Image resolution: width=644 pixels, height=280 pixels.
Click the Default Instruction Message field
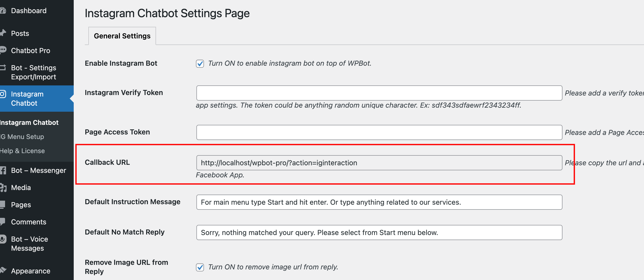(379, 202)
